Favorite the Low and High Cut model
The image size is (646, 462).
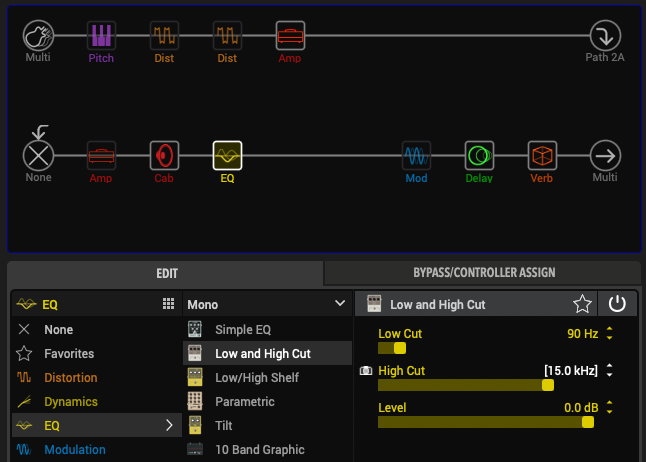click(581, 304)
